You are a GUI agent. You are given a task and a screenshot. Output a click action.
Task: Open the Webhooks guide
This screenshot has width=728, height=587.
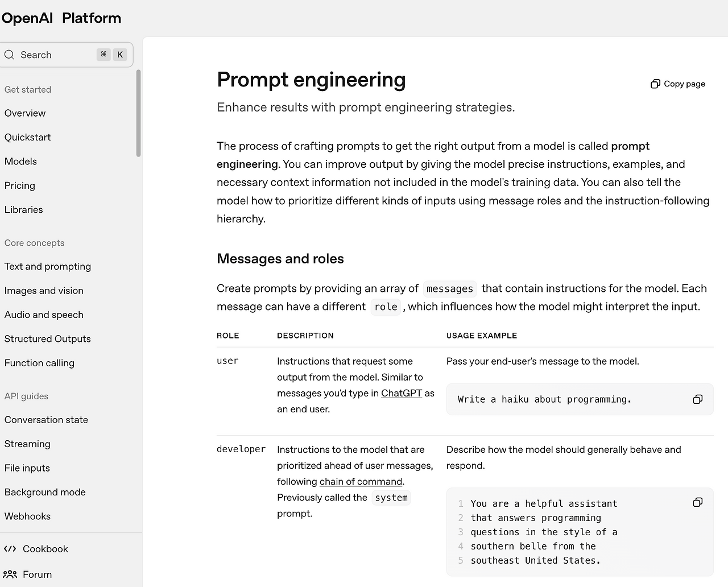pos(27,516)
